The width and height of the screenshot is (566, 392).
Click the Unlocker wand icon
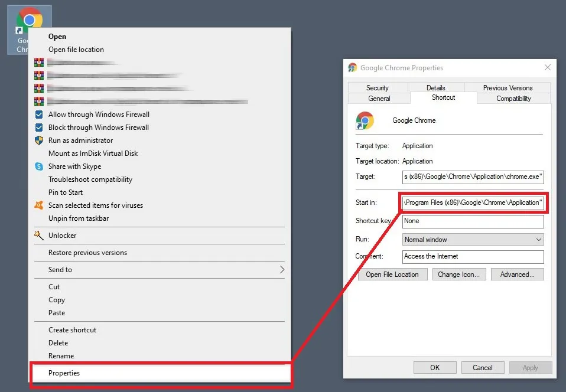click(x=39, y=235)
